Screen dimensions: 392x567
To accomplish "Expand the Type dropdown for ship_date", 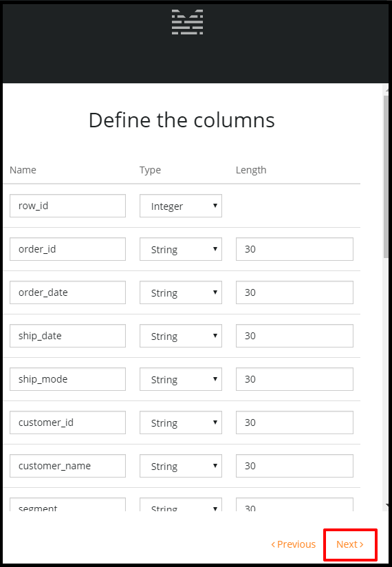I will tap(181, 336).
